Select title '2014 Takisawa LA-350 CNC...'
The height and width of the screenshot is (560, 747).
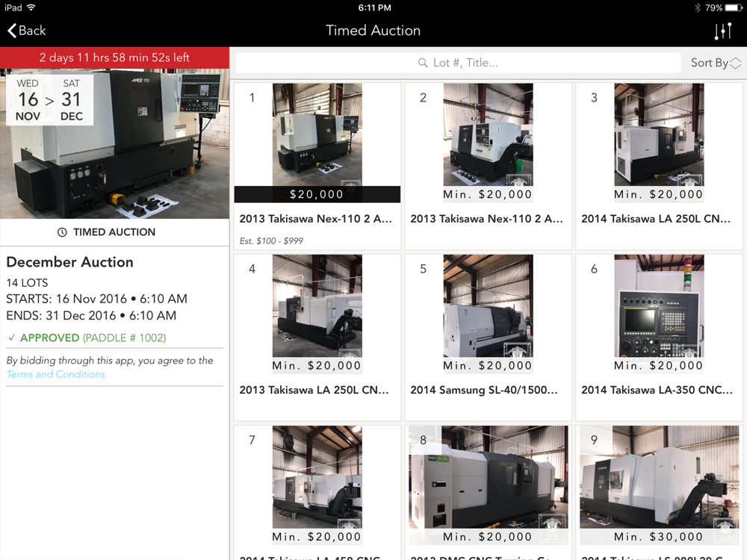[x=657, y=390]
